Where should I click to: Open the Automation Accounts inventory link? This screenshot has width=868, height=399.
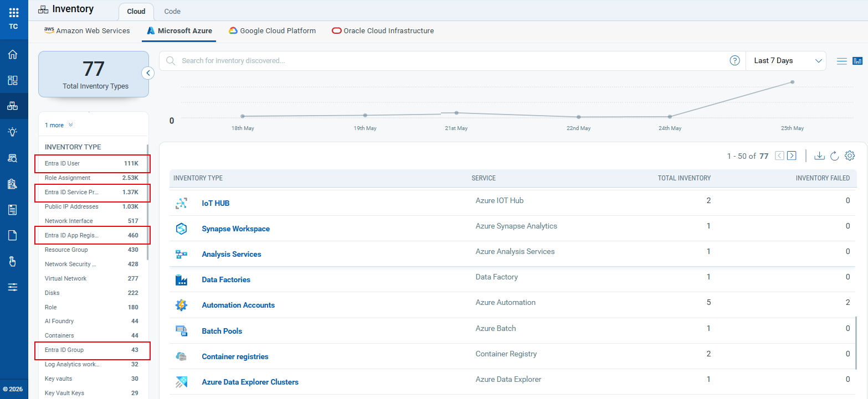tap(238, 305)
